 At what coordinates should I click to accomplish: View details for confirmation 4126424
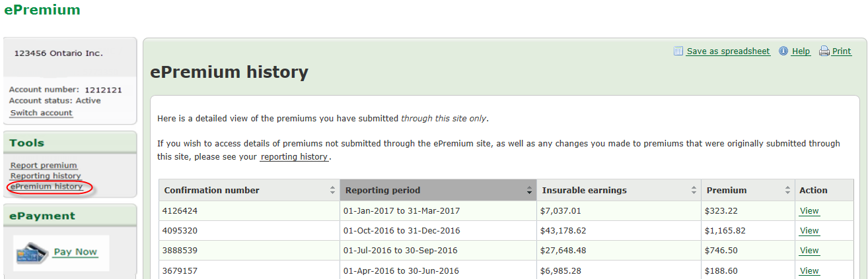[809, 211]
